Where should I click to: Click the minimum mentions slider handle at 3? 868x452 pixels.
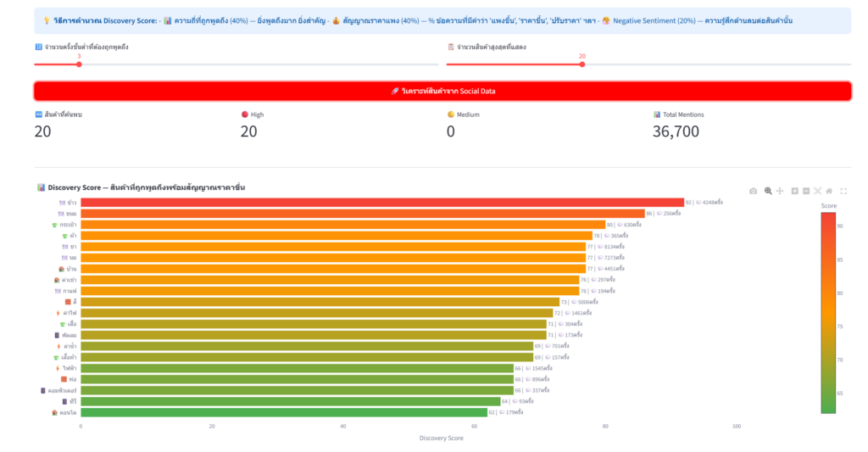(79, 64)
